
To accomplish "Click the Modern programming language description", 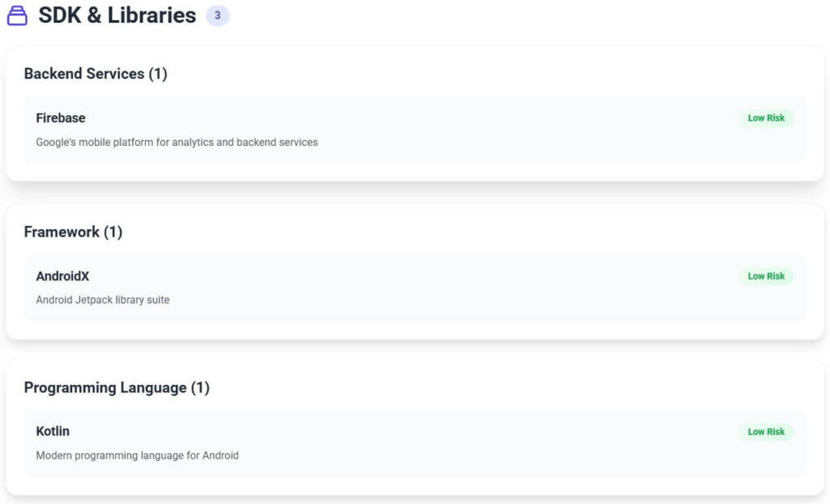I will click(138, 455).
